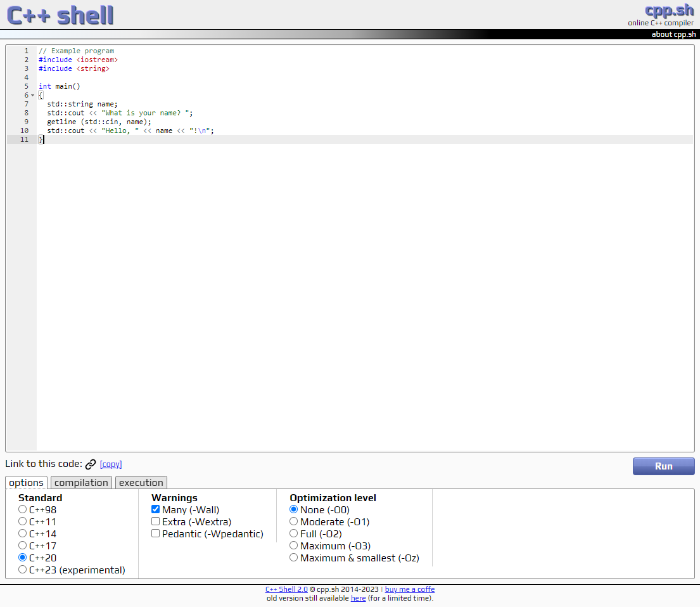Enable the Pedantic (-Wpedantic) checkbox
Image resolution: width=700 pixels, height=607 pixels.
click(x=156, y=534)
